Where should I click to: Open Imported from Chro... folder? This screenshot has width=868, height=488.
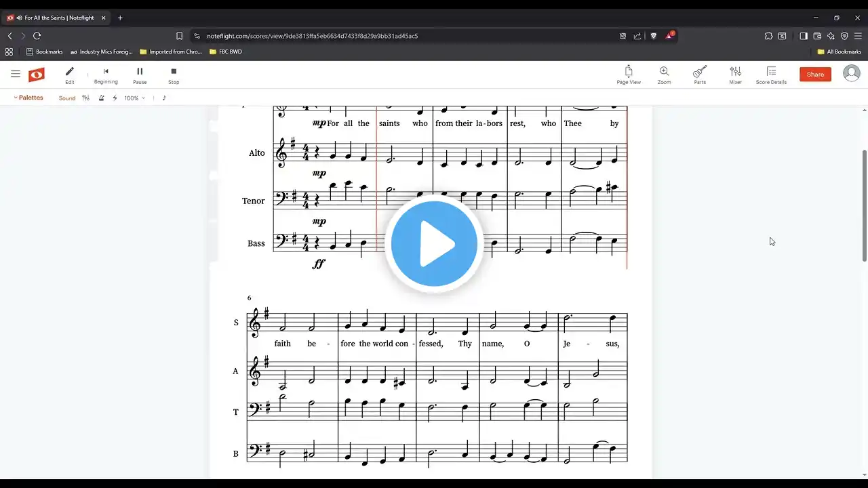click(x=171, y=52)
